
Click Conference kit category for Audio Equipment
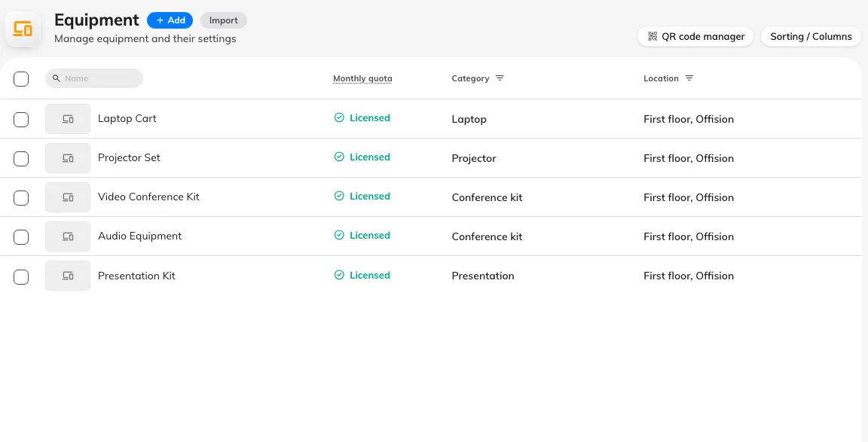coord(487,236)
